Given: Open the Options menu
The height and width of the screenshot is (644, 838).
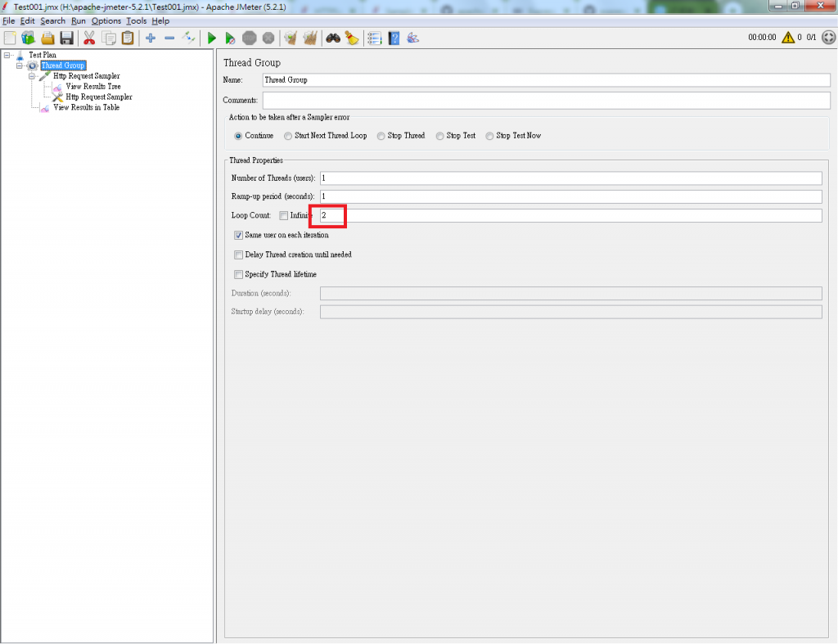Looking at the screenshot, I should click(x=106, y=20).
